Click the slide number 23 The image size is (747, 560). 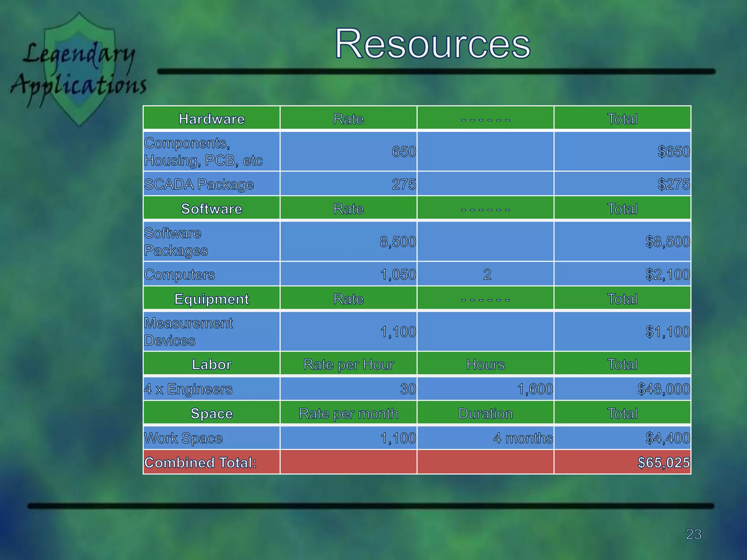coord(693,534)
